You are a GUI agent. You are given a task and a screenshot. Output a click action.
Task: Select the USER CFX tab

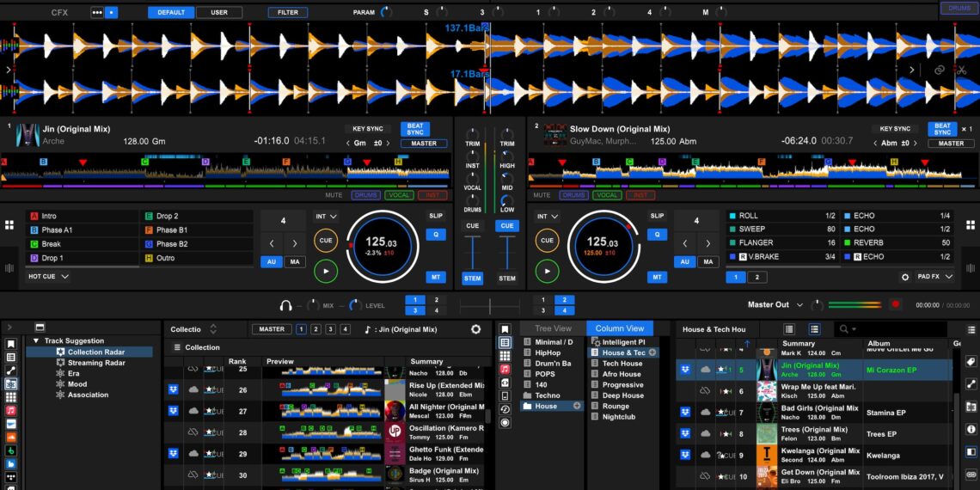coord(219,13)
